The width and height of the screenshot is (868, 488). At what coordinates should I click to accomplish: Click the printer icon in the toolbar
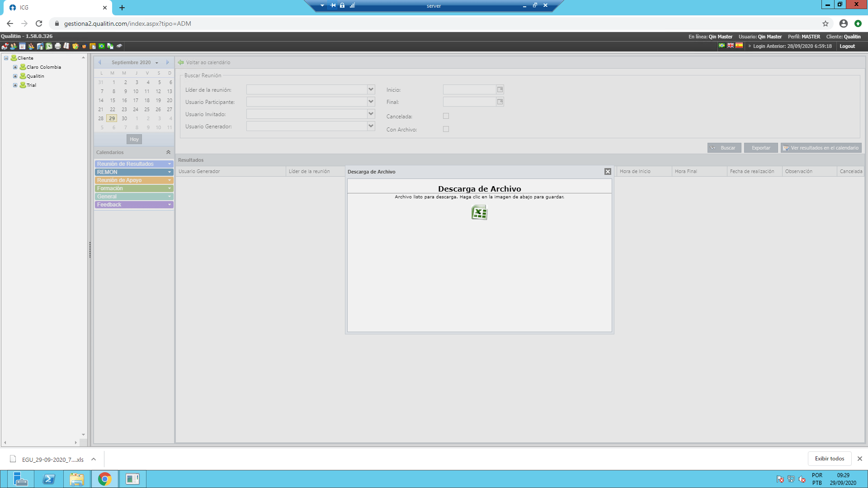pyautogui.click(x=58, y=46)
